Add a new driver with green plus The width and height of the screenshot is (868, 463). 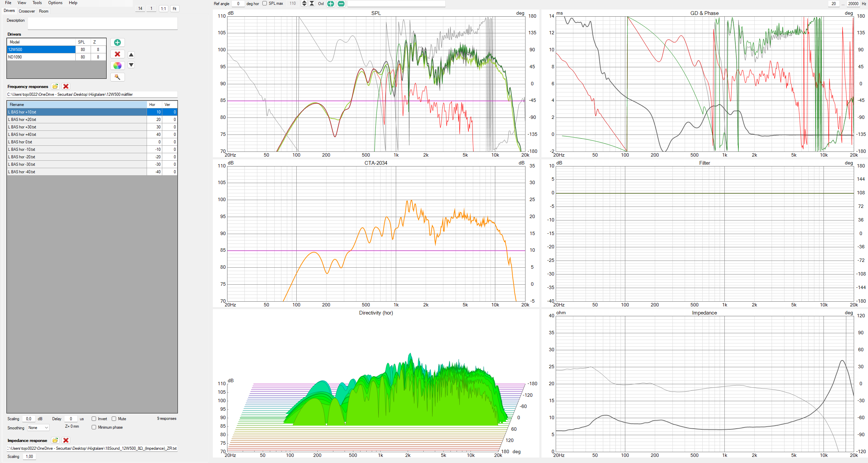click(117, 42)
